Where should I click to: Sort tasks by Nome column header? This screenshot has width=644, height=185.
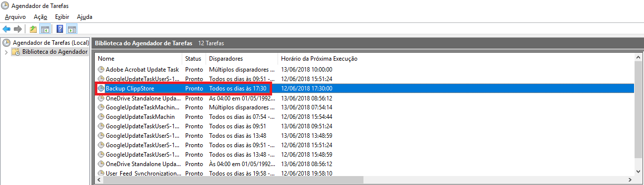click(x=139, y=59)
